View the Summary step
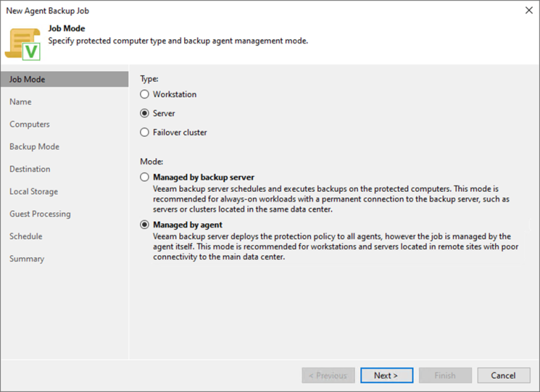 [x=27, y=259]
